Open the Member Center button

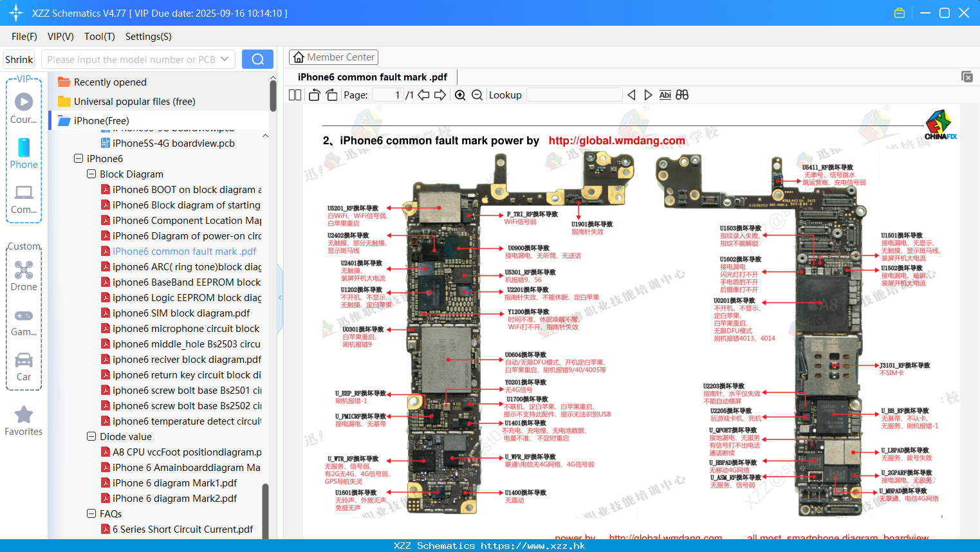[x=333, y=57]
